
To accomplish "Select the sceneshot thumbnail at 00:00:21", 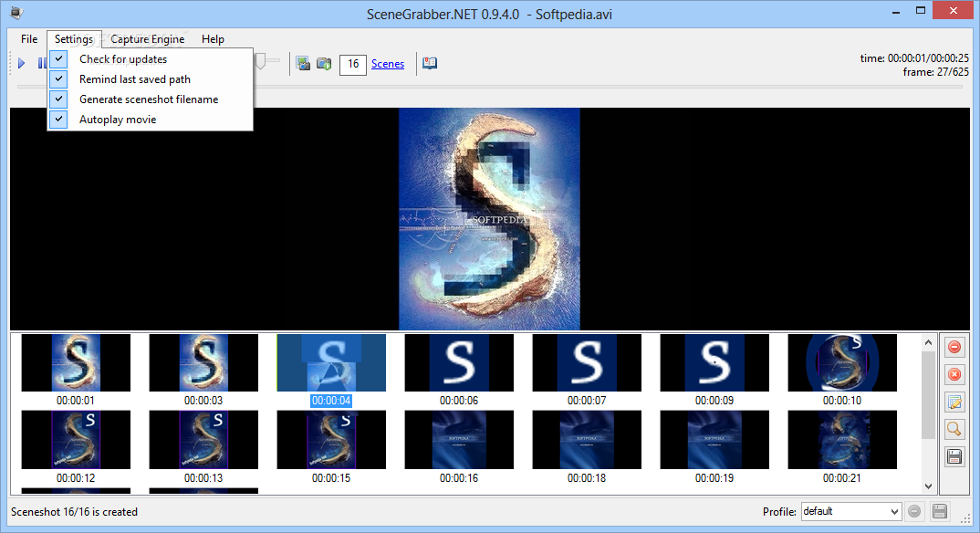I will (x=842, y=440).
